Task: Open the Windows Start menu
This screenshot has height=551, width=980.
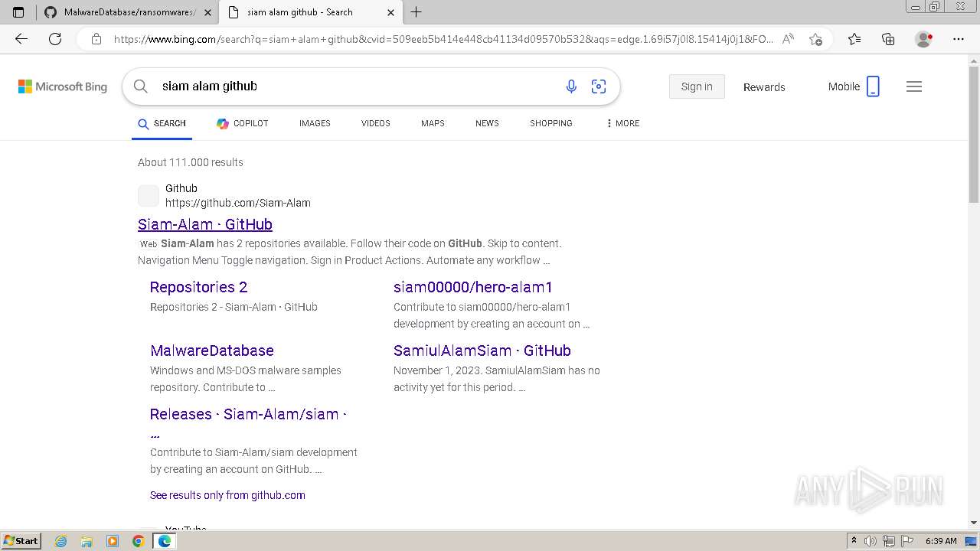Action: [21, 541]
